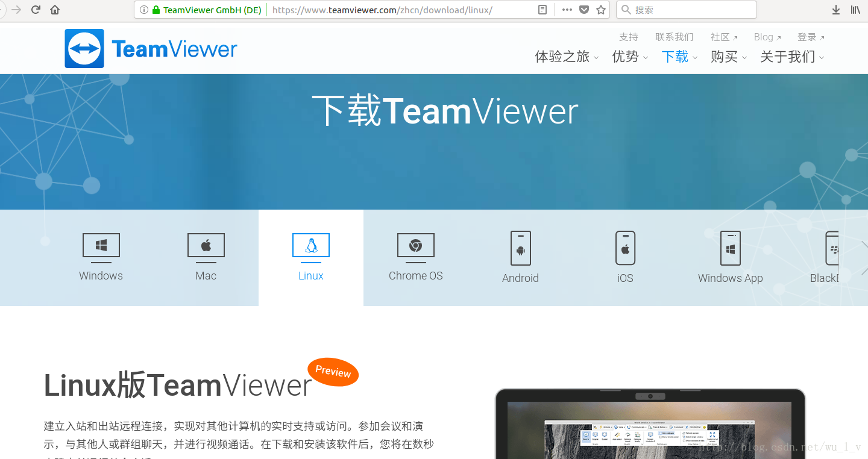This screenshot has height=459, width=868.
Task: Click the browser search field
Action: tap(687, 10)
